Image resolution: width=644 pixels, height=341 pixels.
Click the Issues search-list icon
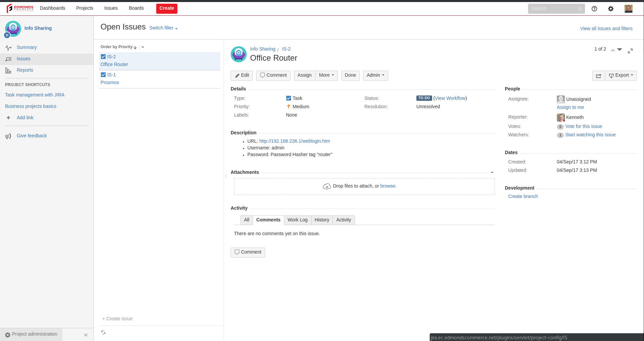tap(8, 59)
